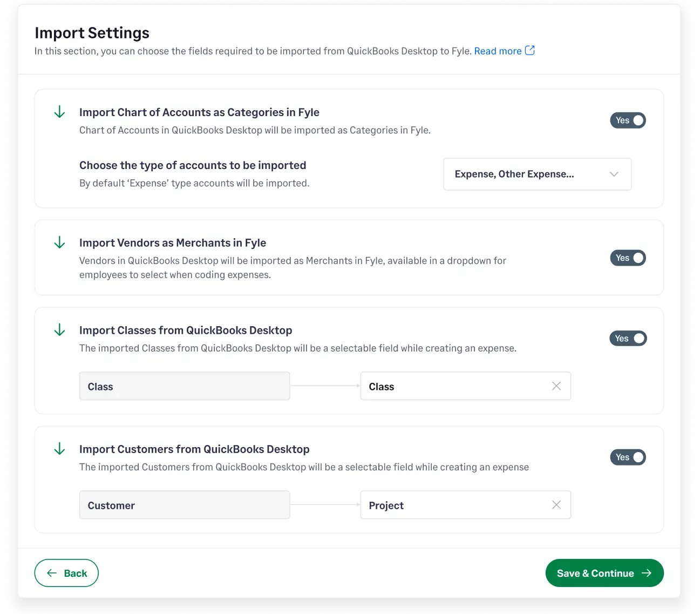Clear the Class mapping using the X icon
Image resolution: width=700 pixels, height=614 pixels.
click(556, 386)
